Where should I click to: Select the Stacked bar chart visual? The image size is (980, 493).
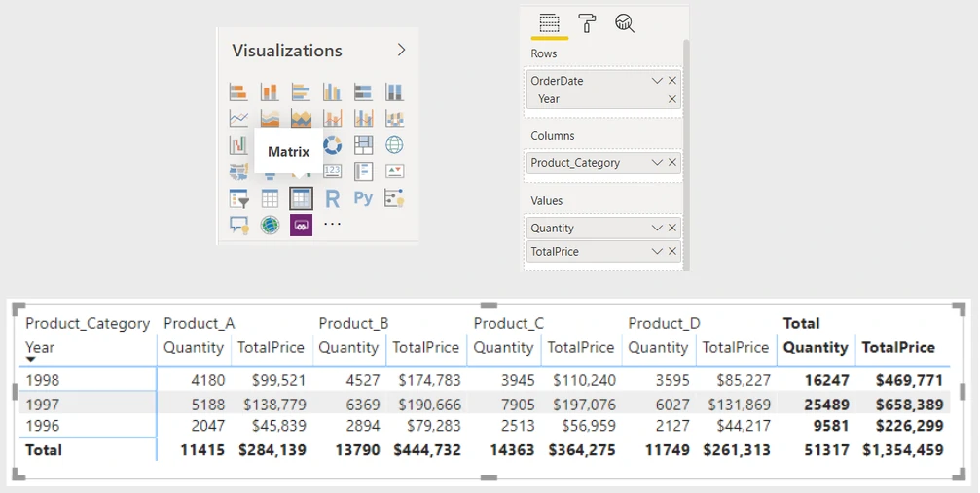[238, 91]
